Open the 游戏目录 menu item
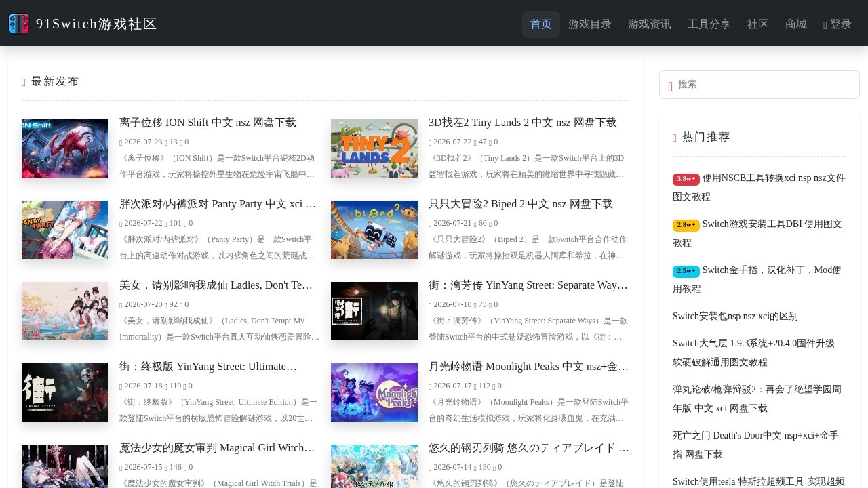The height and width of the screenshot is (488, 868). point(590,24)
